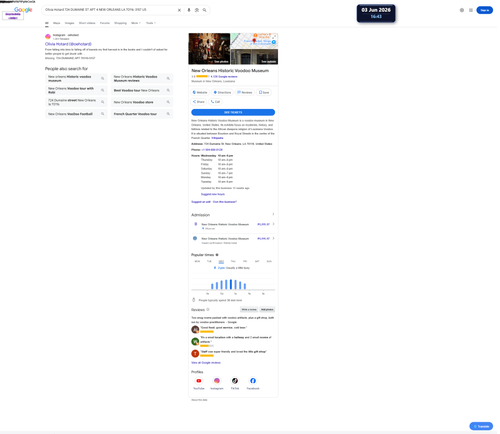Click the Reviews button in museum panel
500x434 pixels.
pos(245,92)
